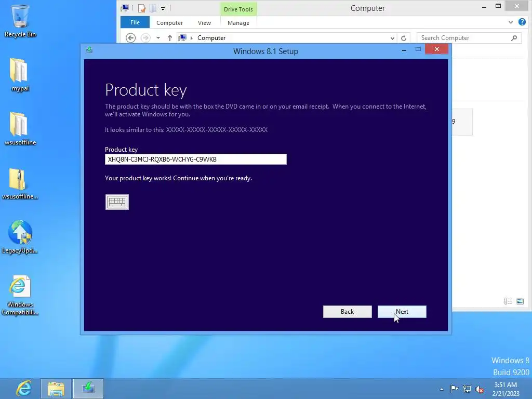Click the Explorer forward navigation arrow
The height and width of the screenshot is (399, 532).
click(x=145, y=37)
